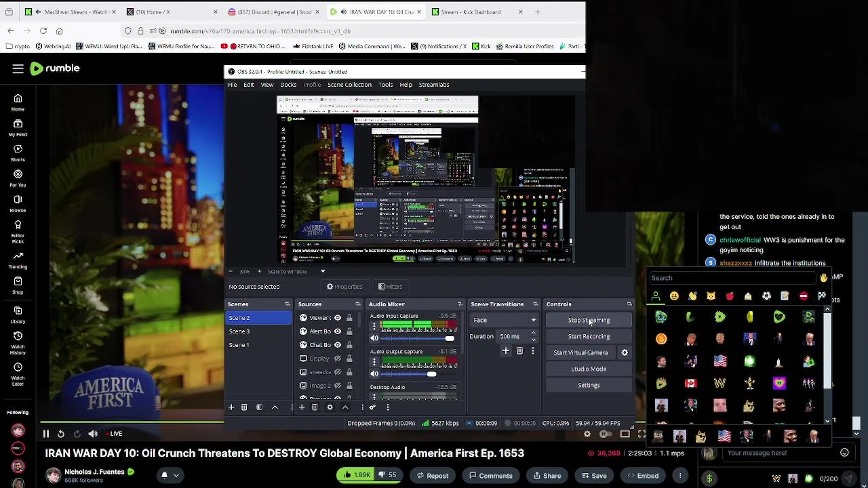Open source properties gear in Sources toolbar
The image size is (868, 488).
330,407
